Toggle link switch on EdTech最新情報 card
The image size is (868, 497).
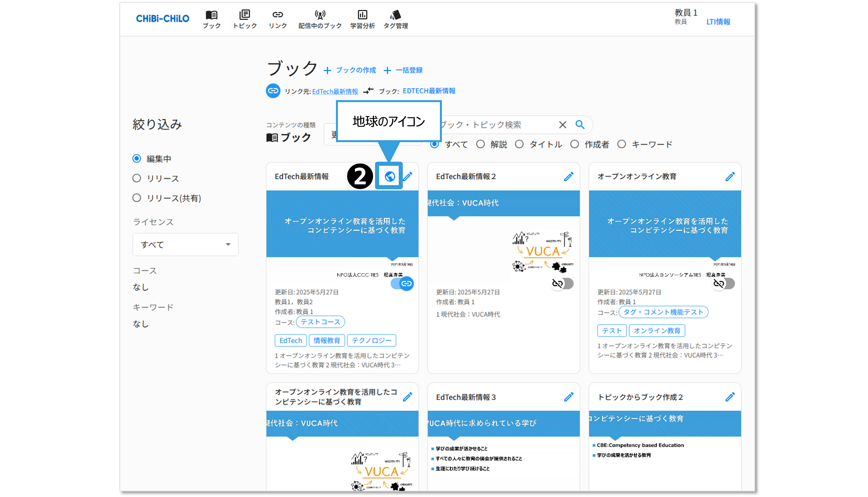402,283
